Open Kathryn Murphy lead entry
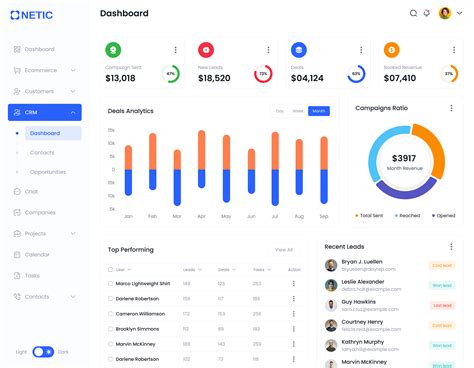The image size is (474, 368). [x=390, y=345]
